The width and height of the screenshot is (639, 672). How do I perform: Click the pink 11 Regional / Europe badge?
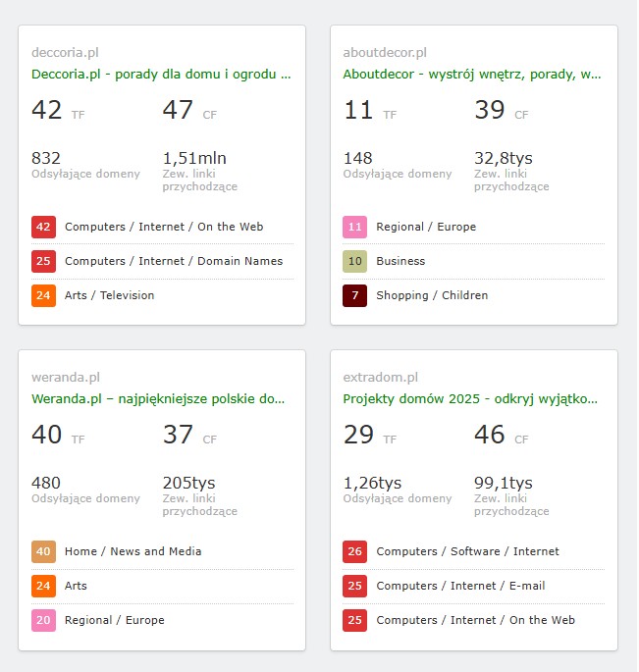click(354, 227)
